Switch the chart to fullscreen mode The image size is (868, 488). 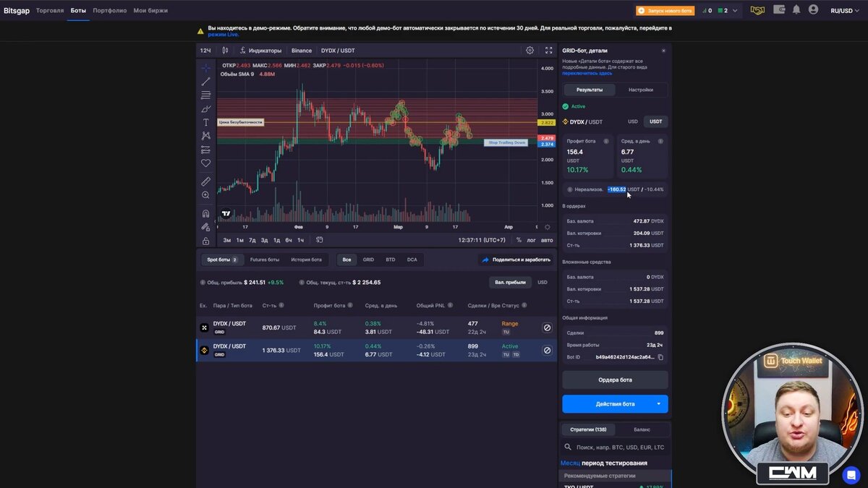(x=548, y=51)
